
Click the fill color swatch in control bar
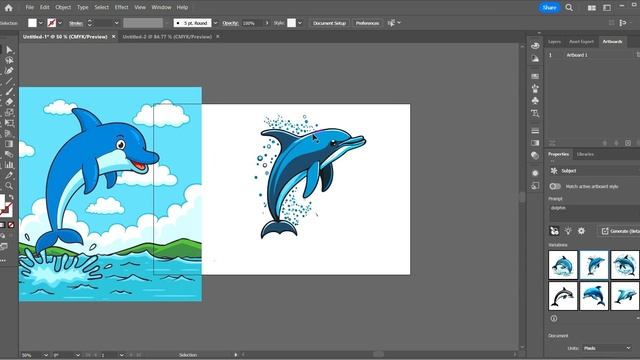click(32, 23)
